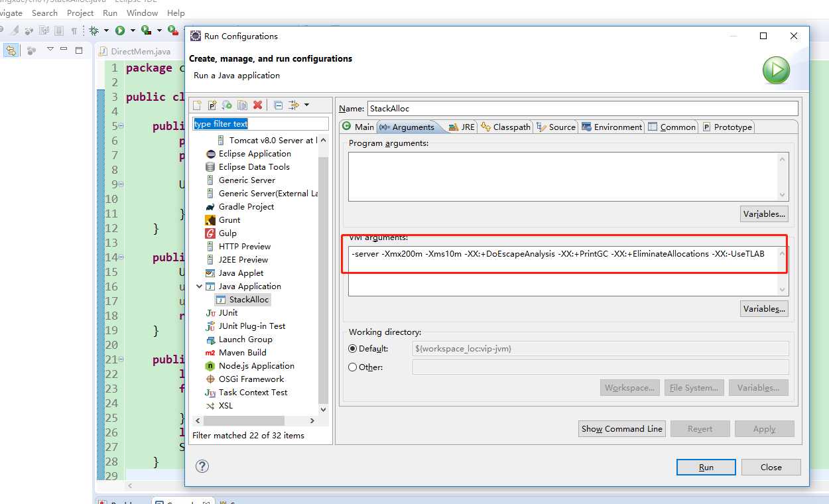Open the Window menu in Eclipse
The width and height of the screenshot is (829, 504).
click(142, 13)
